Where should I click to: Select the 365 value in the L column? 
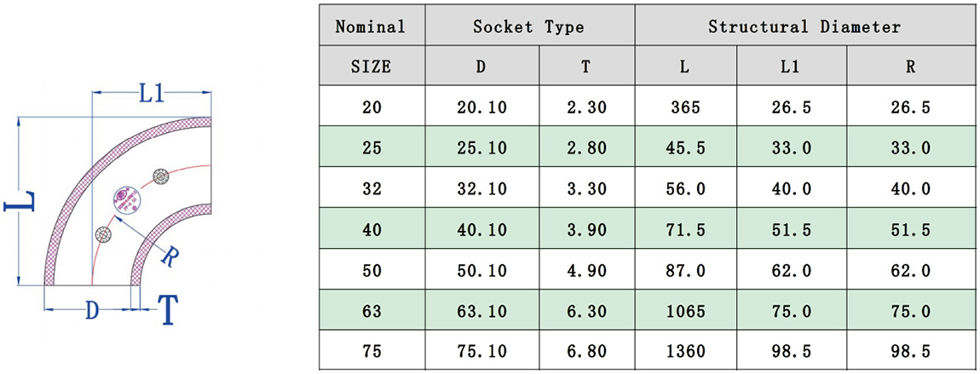(685, 107)
